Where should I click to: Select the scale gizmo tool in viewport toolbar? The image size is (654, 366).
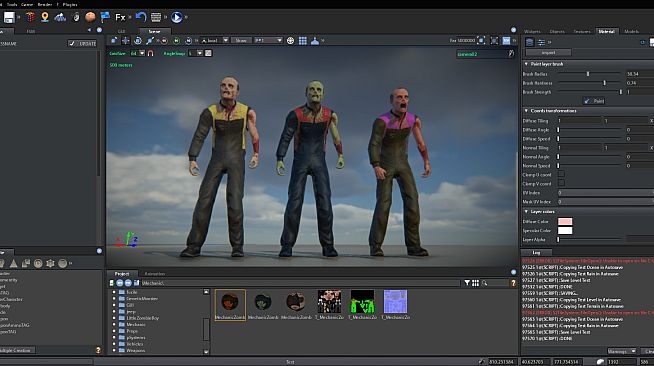click(x=150, y=40)
